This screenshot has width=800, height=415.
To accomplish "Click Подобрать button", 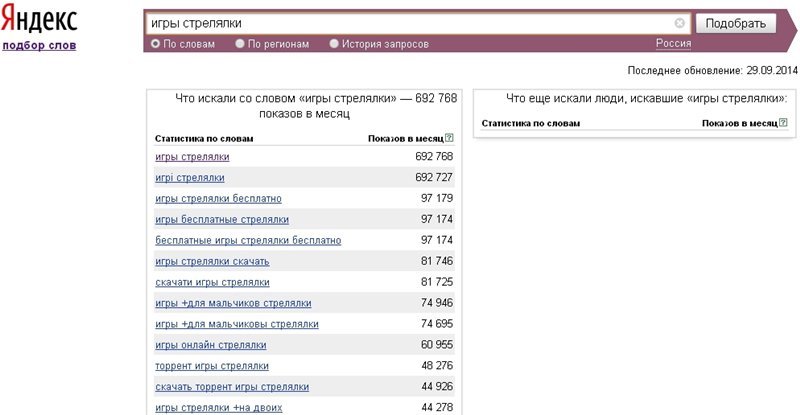I will 736,23.
